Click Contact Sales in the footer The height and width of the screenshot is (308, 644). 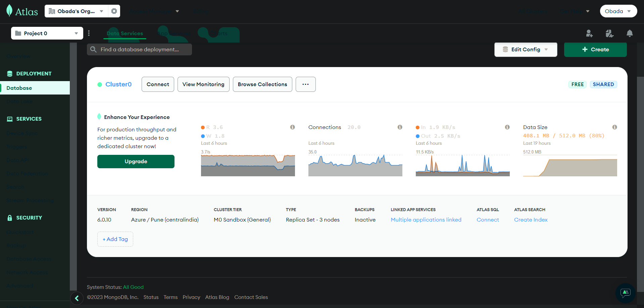(x=251, y=297)
